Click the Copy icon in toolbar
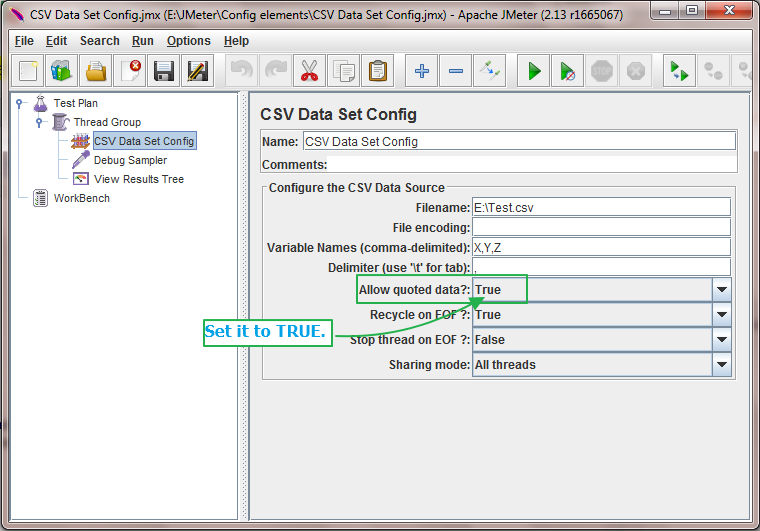 344,71
